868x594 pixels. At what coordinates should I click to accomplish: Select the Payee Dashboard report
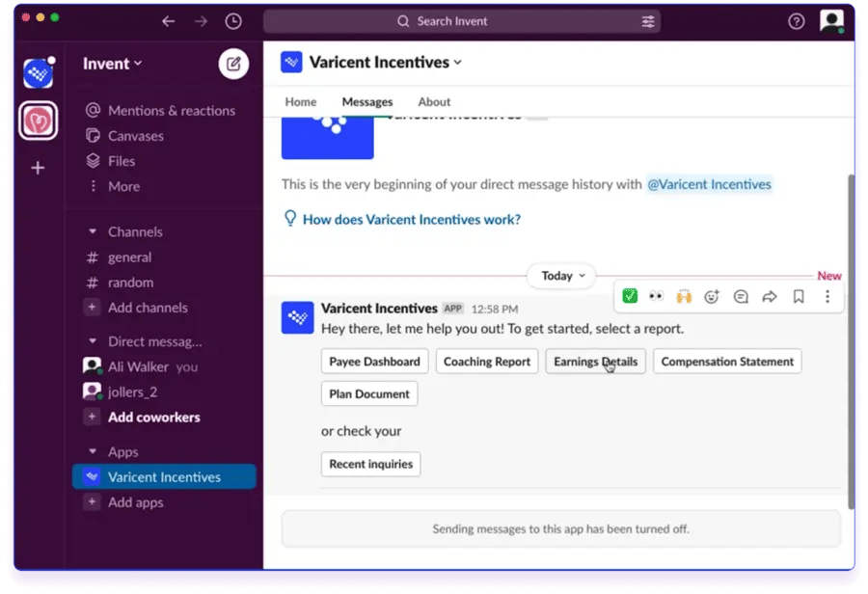375,361
